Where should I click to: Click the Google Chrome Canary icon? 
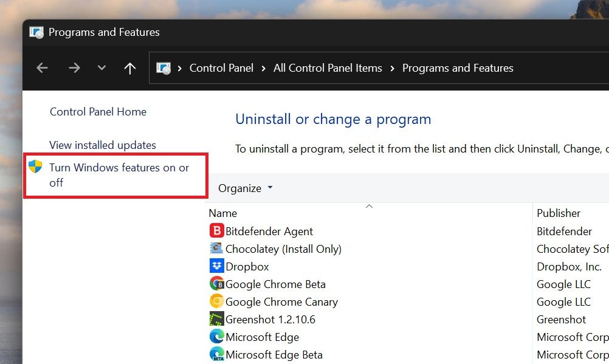(x=216, y=301)
